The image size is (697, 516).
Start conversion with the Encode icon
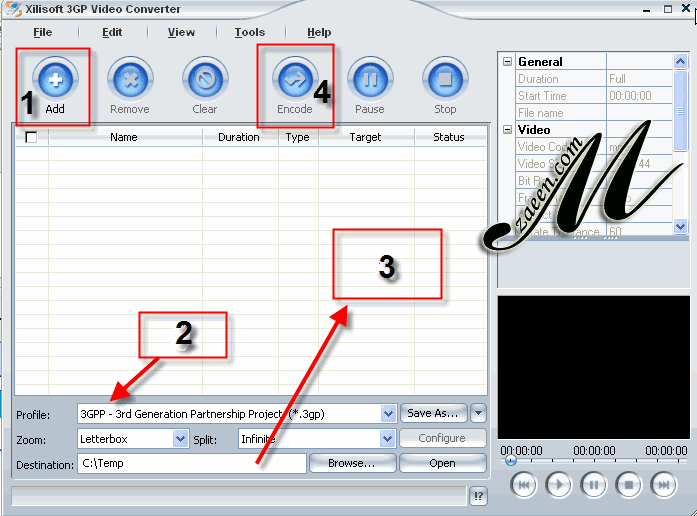[x=295, y=80]
